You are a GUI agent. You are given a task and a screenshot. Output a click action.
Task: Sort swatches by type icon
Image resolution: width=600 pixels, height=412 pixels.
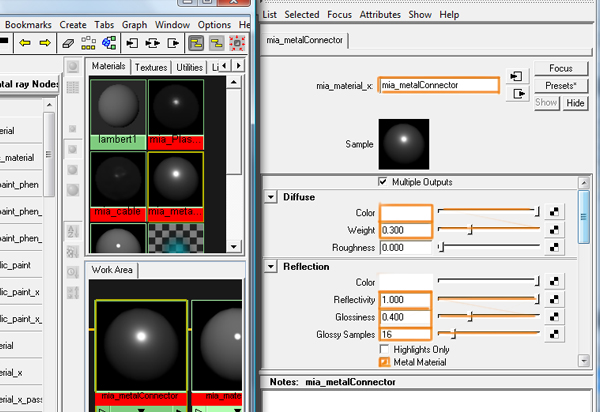pyautogui.click(x=73, y=252)
